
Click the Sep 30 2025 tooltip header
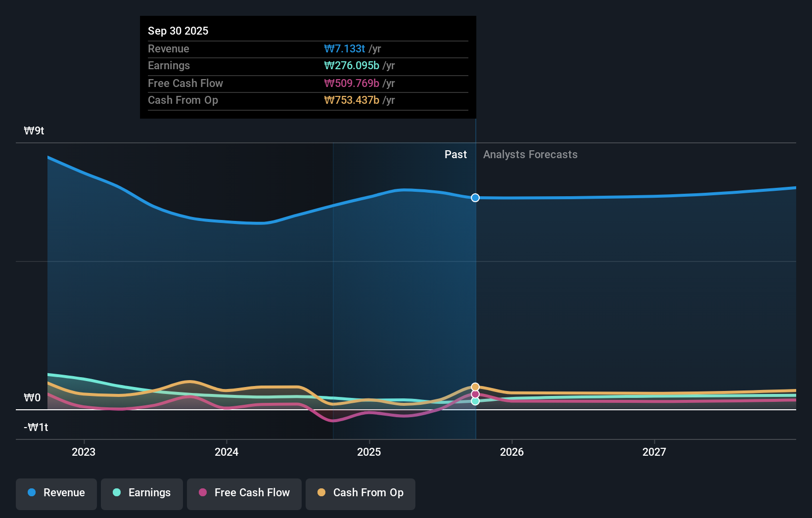click(178, 31)
